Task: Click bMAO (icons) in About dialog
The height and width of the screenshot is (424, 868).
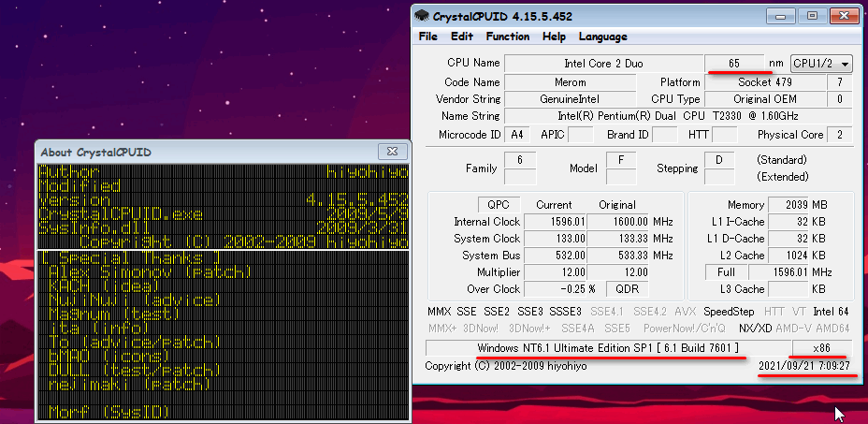Action: (x=108, y=356)
